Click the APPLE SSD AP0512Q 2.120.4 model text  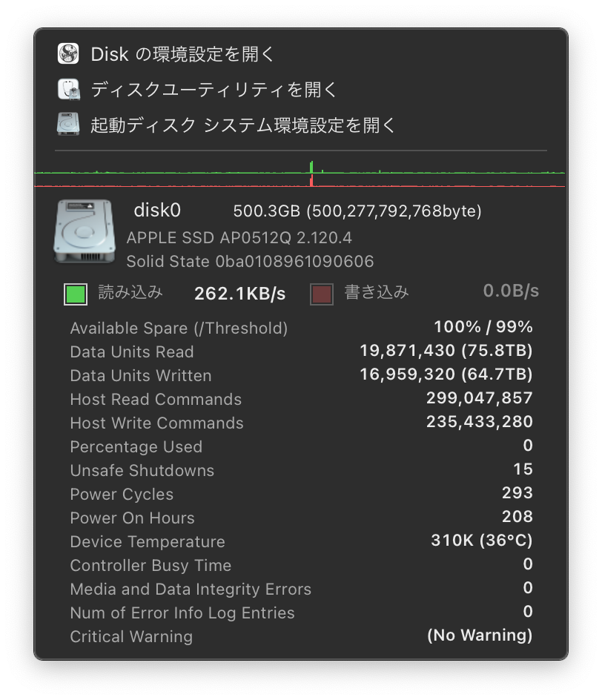239,237
